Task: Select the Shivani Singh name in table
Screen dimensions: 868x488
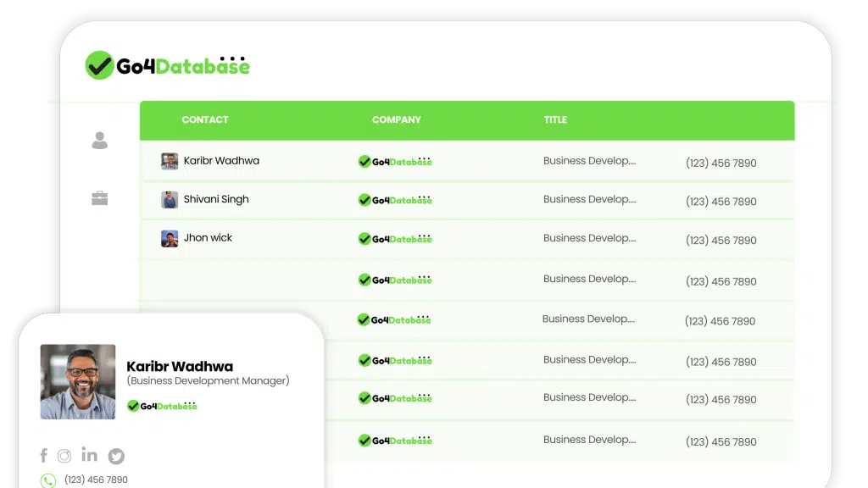Action: click(x=216, y=199)
